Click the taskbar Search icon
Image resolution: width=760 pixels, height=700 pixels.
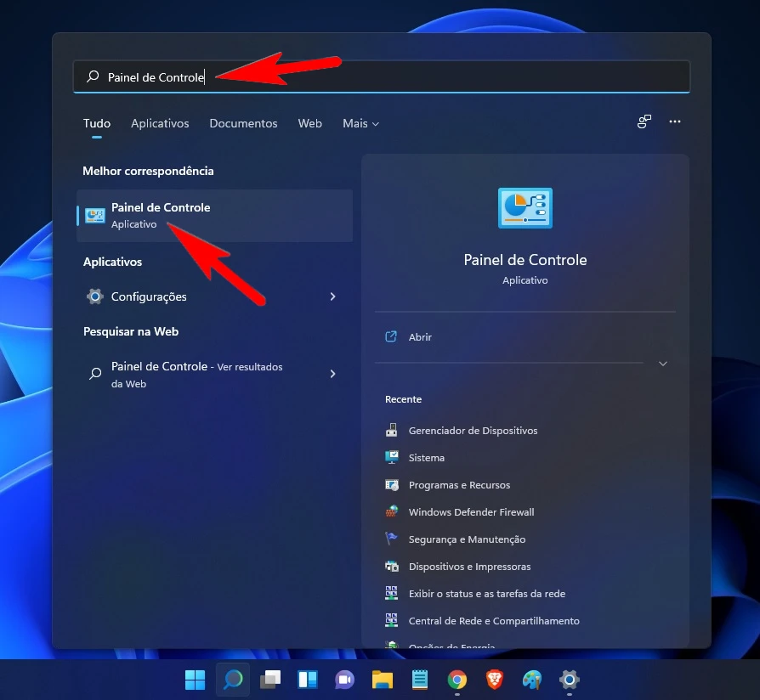point(233,679)
